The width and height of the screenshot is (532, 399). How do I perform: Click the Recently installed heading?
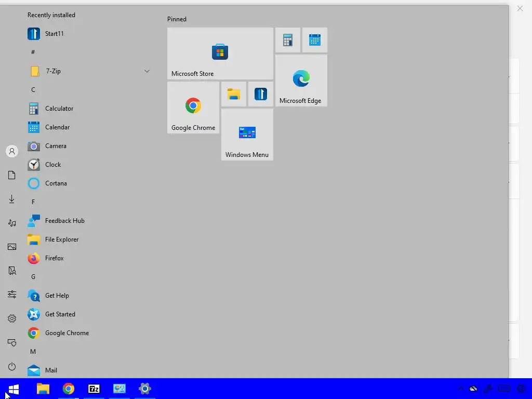click(51, 15)
